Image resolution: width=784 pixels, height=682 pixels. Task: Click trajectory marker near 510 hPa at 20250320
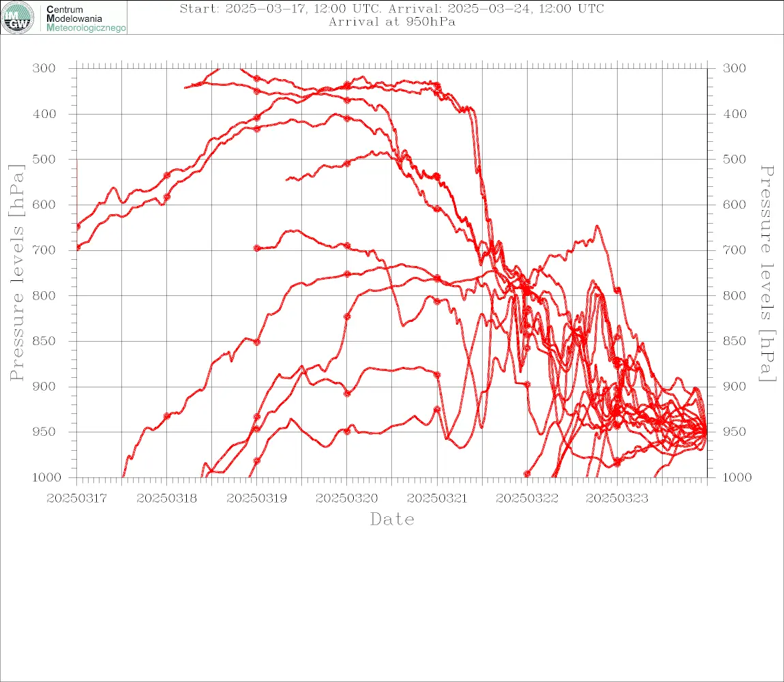[347, 163]
